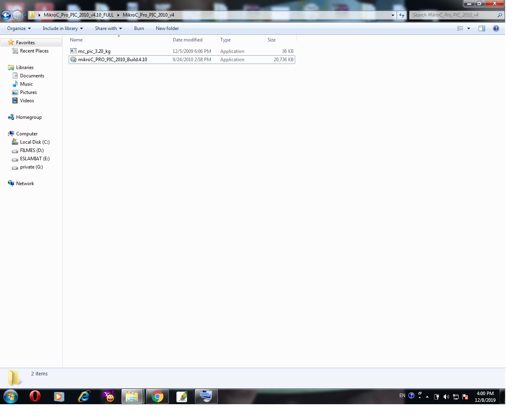This screenshot has height=420, width=517.
Task: Select mikroC_PRO_PIC_2010_Build.4.10 file
Action: (182, 60)
